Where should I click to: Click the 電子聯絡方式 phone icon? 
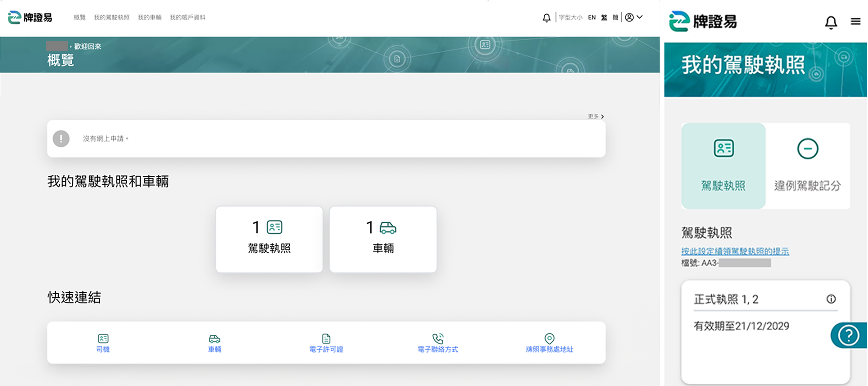tap(438, 338)
